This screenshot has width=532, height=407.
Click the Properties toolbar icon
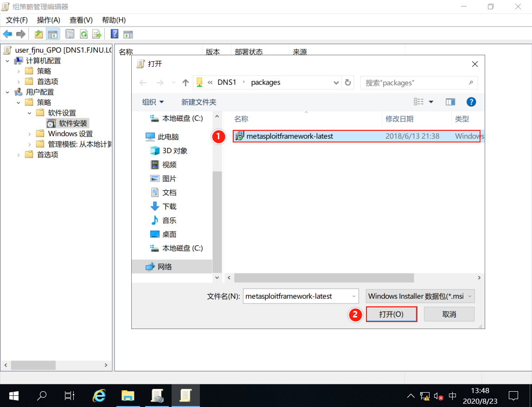pos(70,34)
